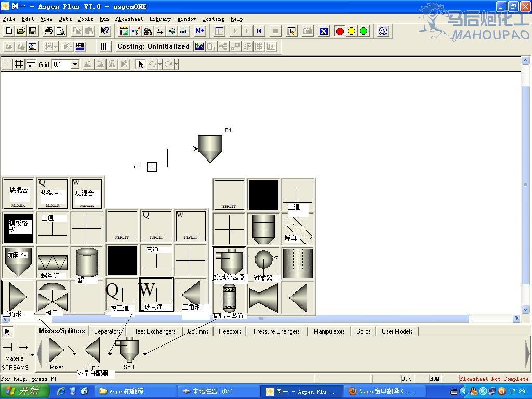
Task: Pick the cyclone icon labeled 旋风分离器
Action: [229, 264]
